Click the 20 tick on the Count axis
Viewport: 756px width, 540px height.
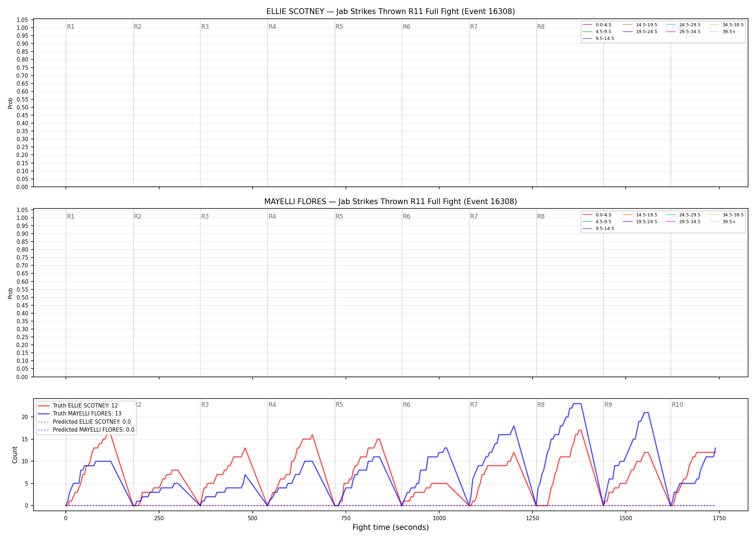click(25, 417)
